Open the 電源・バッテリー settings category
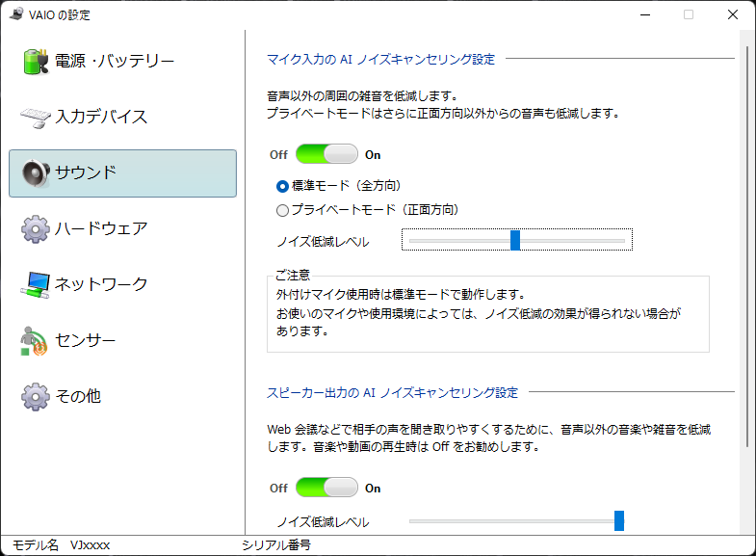The image size is (756, 556). (x=122, y=62)
